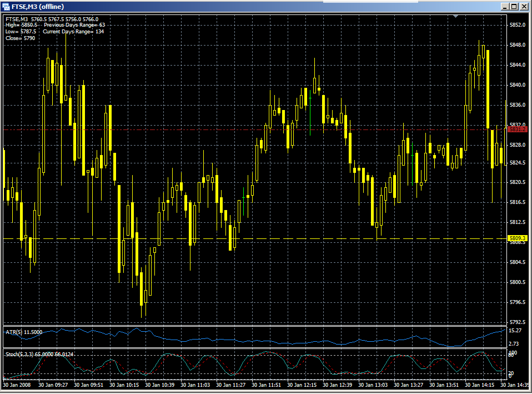This screenshot has height=394, width=532.
Task: Close the FTSE,M3 chart window
Action: [x=524, y=7]
